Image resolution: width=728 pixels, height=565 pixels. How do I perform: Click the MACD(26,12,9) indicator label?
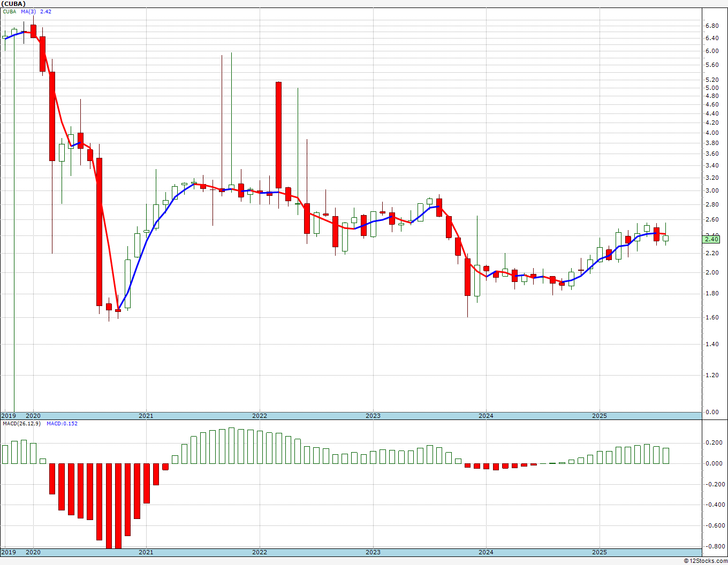click(x=21, y=424)
